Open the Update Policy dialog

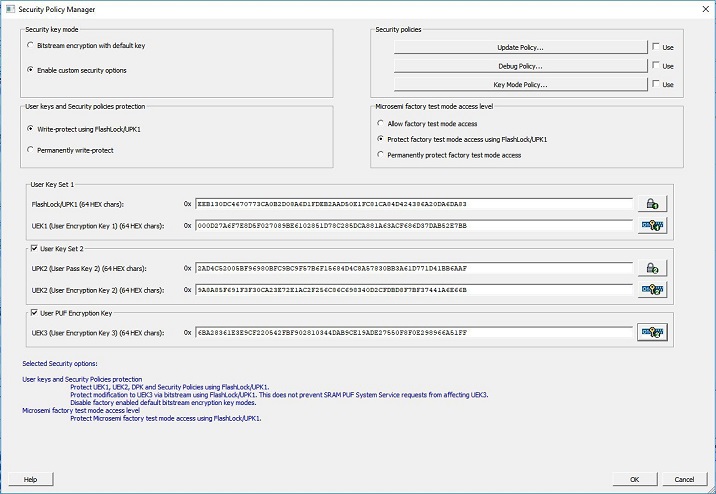(x=519, y=47)
